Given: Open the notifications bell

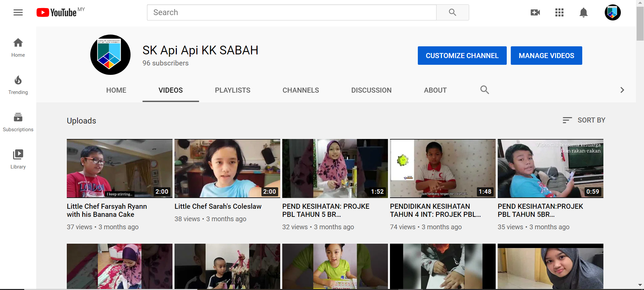Looking at the screenshot, I should 583,13.
